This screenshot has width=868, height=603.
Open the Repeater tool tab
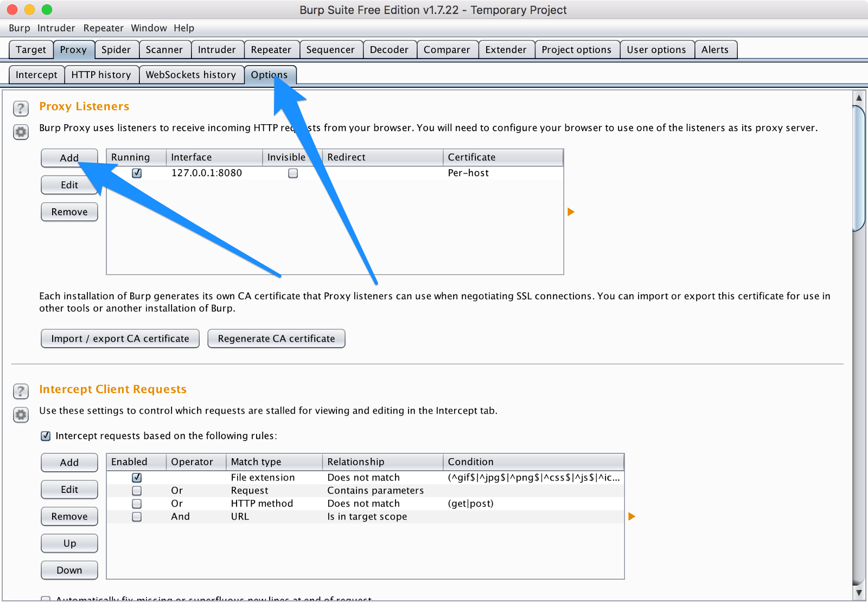pos(271,49)
